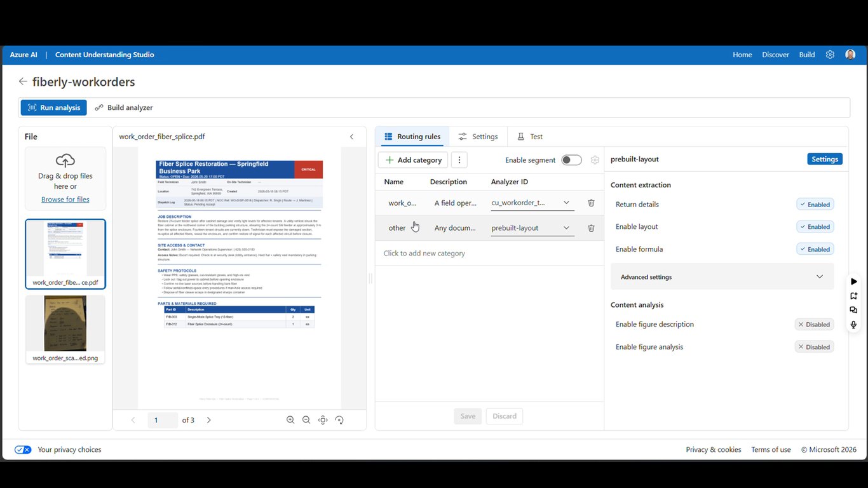Zoom out of the document preview
The image size is (868, 488).
click(x=306, y=420)
